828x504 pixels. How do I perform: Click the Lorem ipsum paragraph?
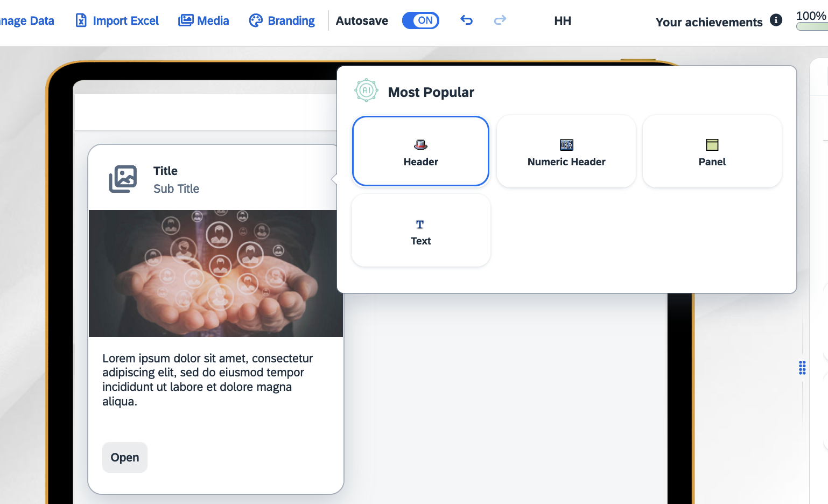pos(208,380)
